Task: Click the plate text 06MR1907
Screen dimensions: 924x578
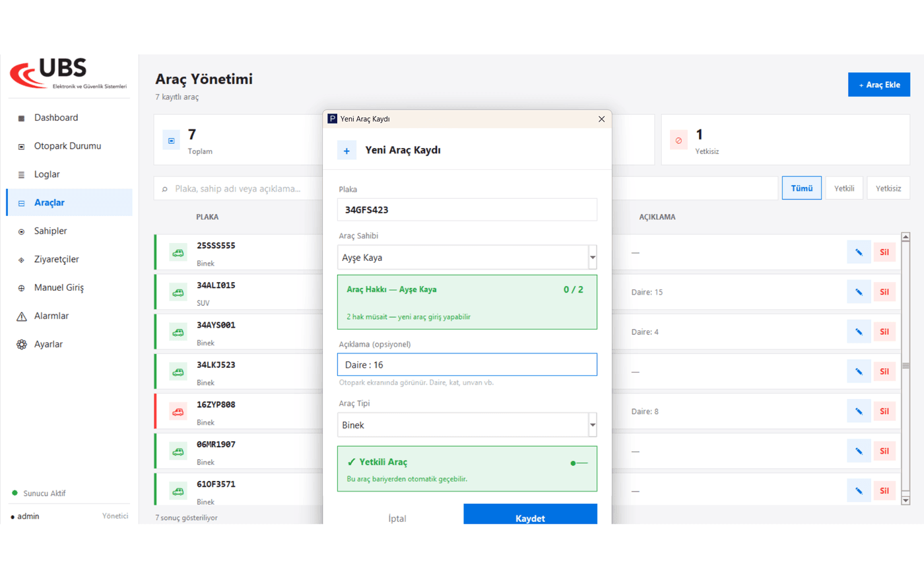Action: 216,444
